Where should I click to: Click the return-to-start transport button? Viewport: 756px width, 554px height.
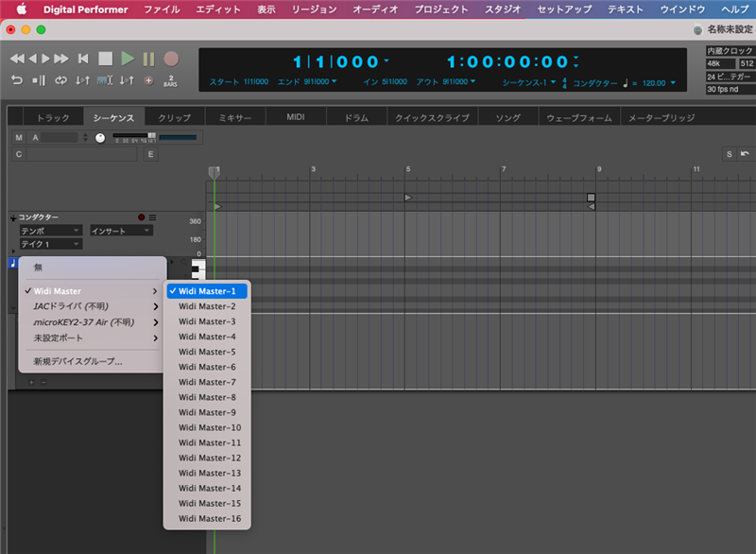(83, 59)
